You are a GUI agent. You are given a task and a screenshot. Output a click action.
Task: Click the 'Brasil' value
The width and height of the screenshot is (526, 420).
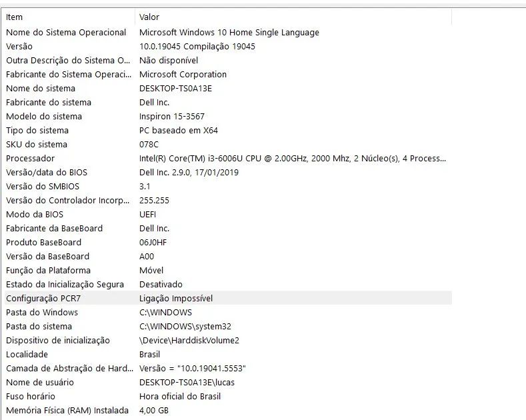point(149,355)
